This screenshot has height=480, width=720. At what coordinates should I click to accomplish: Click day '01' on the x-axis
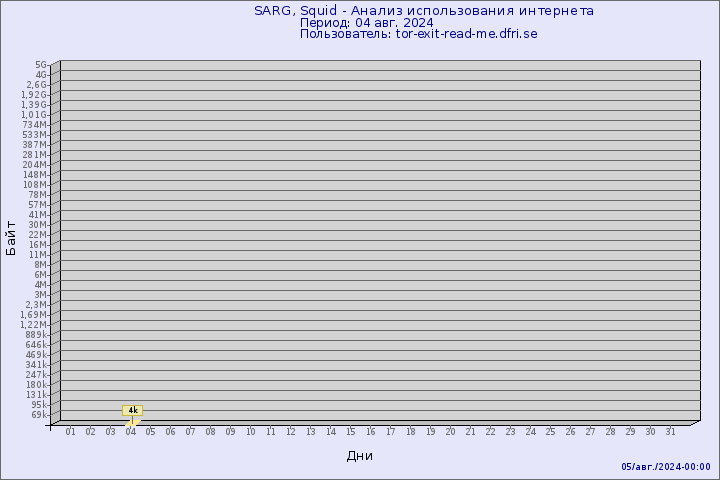pyautogui.click(x=70, y=432)
